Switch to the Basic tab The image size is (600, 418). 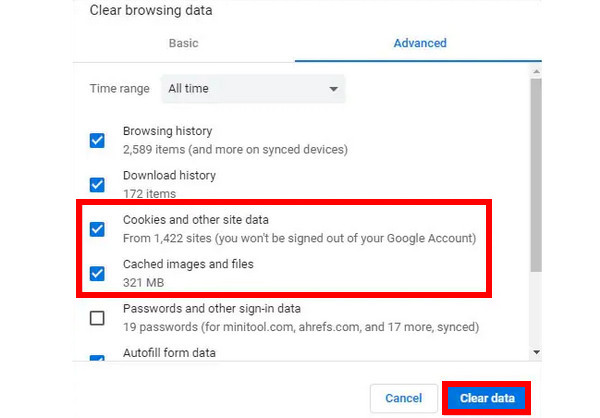pos(184,43)
